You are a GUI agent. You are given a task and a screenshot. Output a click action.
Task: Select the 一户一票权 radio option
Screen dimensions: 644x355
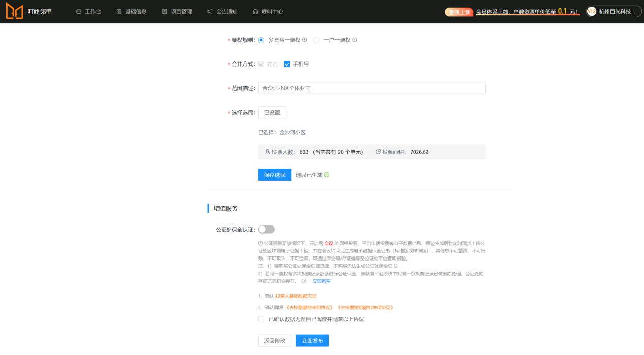pos(316,40)
